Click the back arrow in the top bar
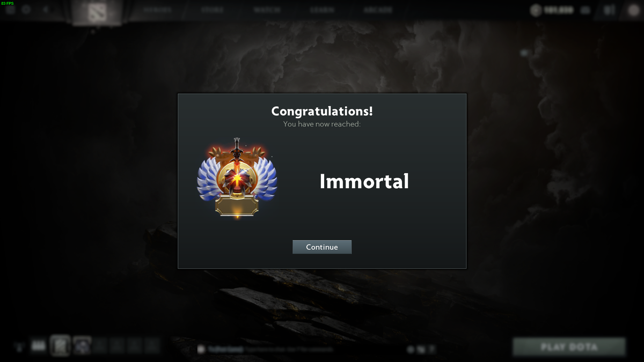 tap(45, 10)
